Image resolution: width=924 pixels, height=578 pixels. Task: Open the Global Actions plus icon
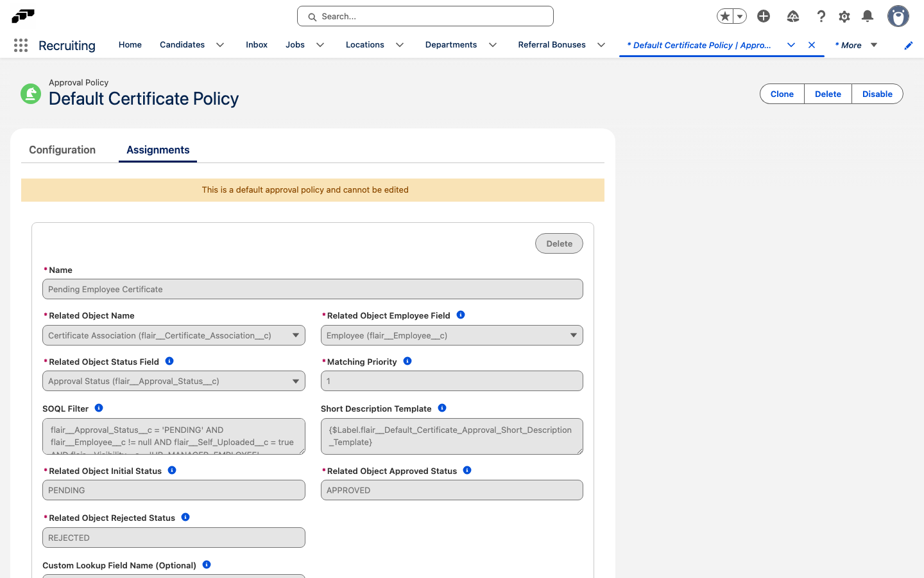[x=764, y=16]
